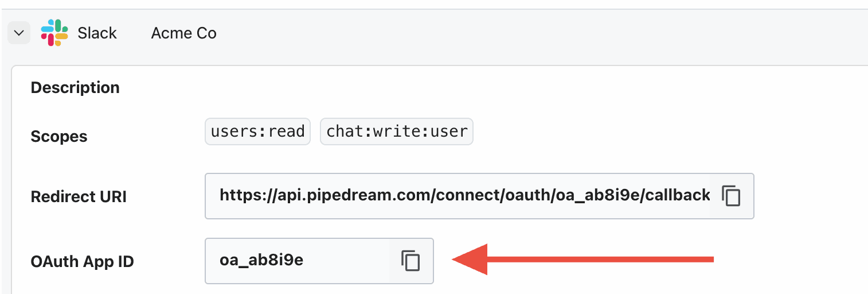Click the OAuth App ID label
868x294 pixels.
click(x=82, y=262)
